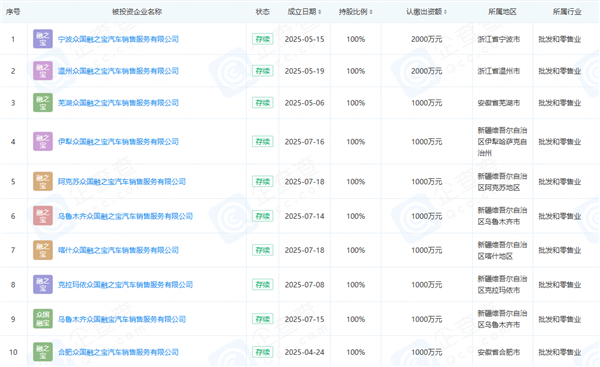
Task: Click 1000万元 in the 克拉玛依 row
Action: (x=427, y=285)
